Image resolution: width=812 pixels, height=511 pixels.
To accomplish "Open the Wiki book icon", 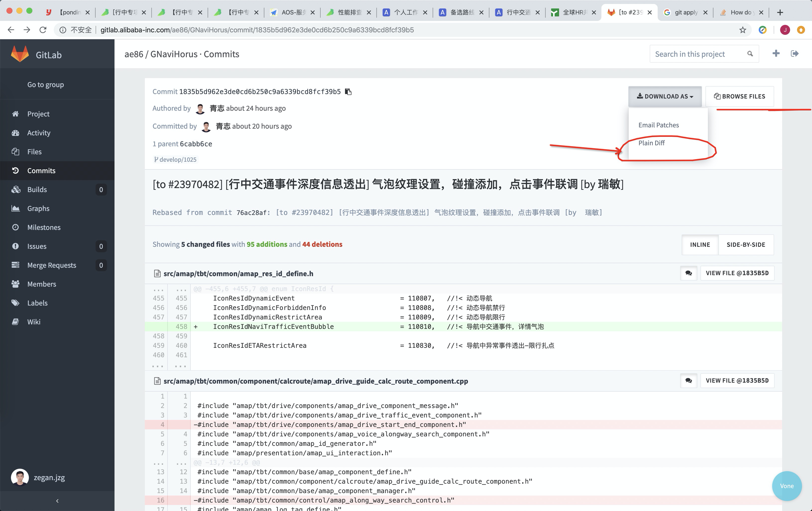I will 15,322.
